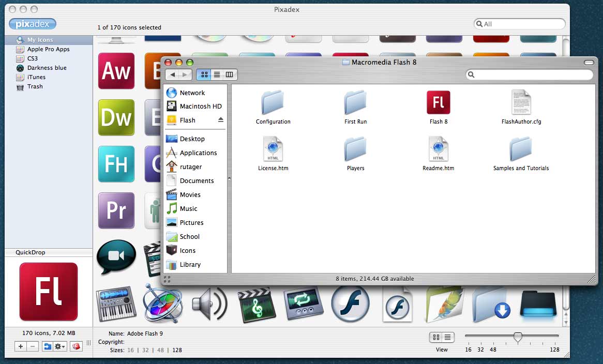Select the Aw icon in Pixadex grid

116,71
